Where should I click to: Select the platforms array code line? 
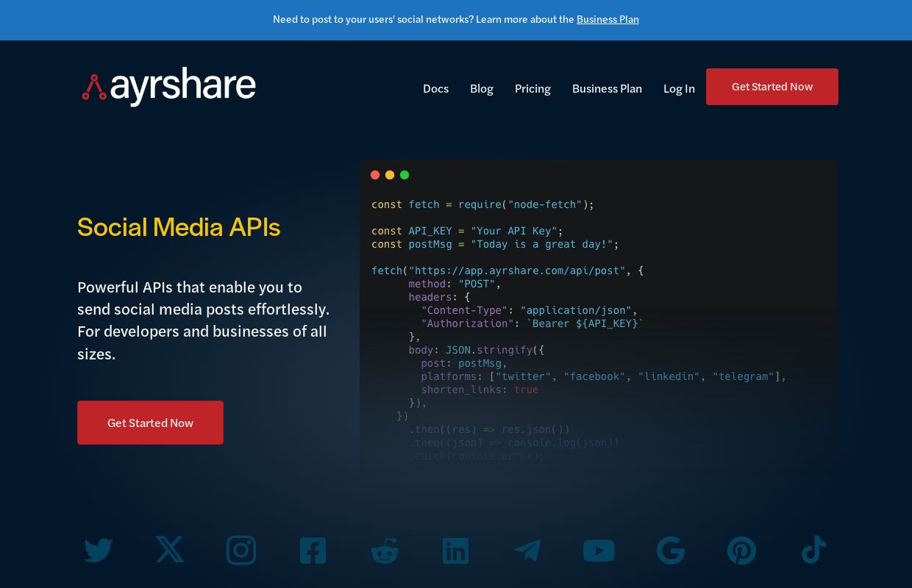604,376
